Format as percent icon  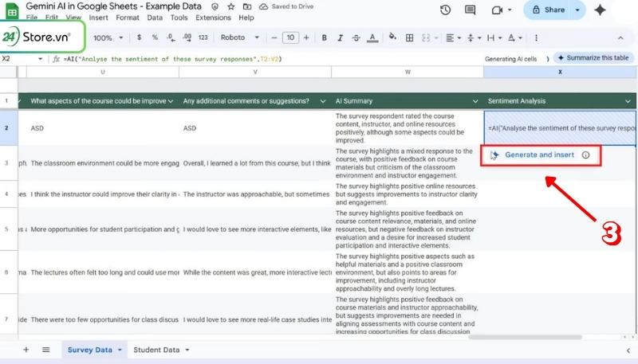point(155,37)
